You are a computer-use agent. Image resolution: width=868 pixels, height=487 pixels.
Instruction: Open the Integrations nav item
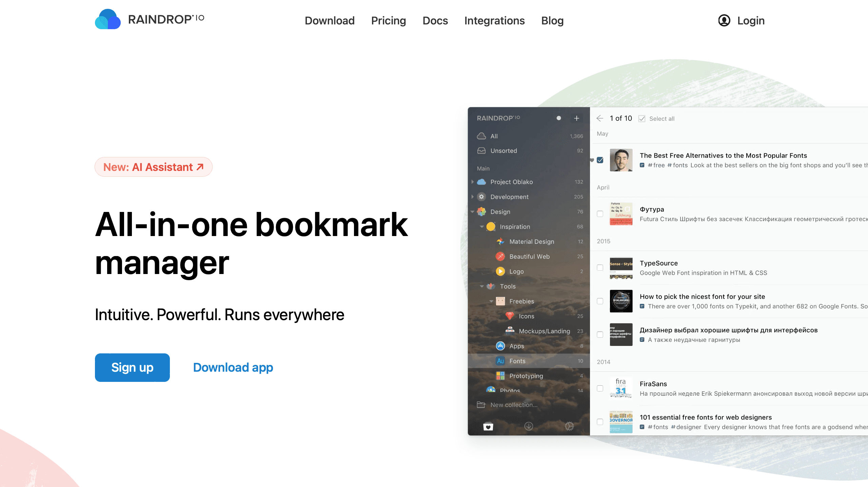(x=495, y=21)
